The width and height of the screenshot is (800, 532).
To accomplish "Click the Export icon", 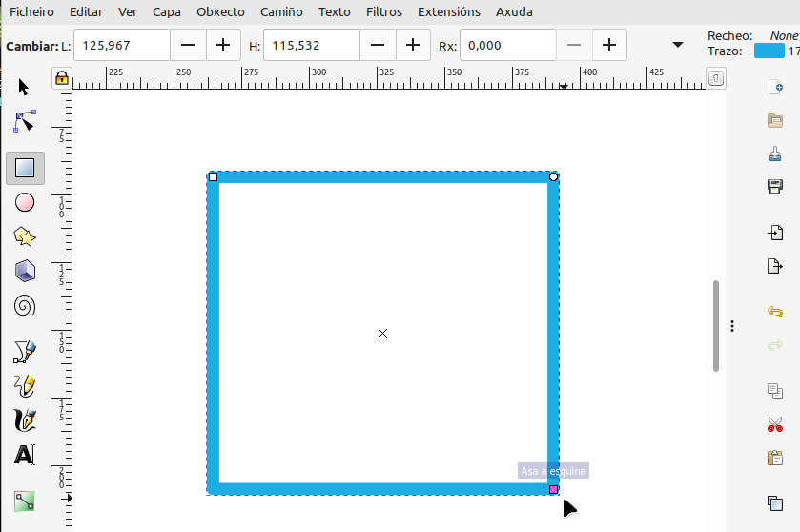I will pos(775,266).
